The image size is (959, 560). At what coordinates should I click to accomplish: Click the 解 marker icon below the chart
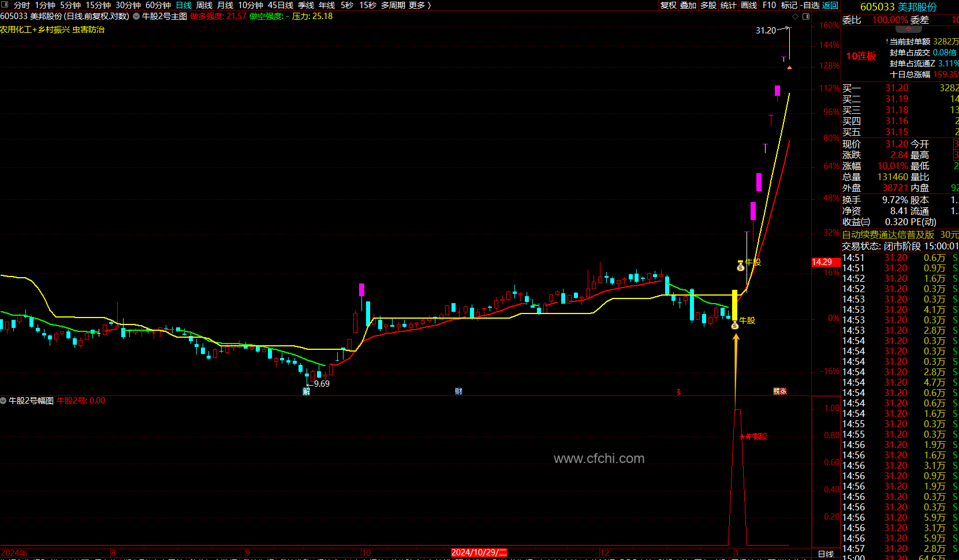[307, 391]
